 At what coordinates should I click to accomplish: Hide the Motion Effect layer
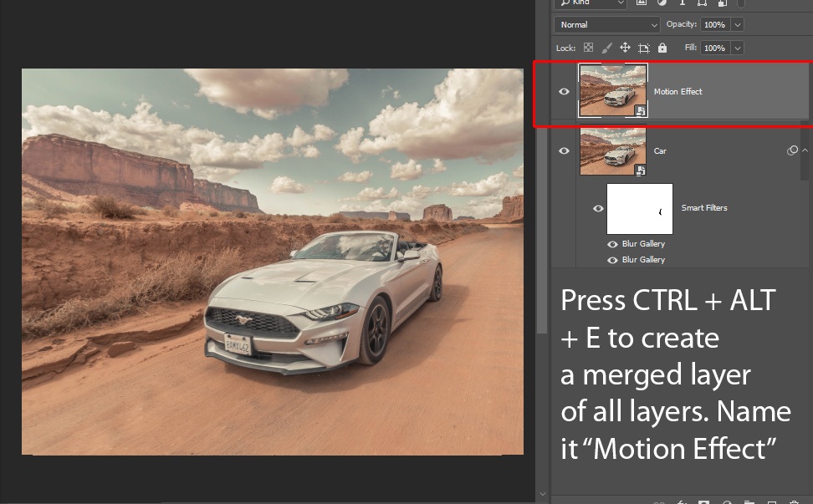pos(564,92)
